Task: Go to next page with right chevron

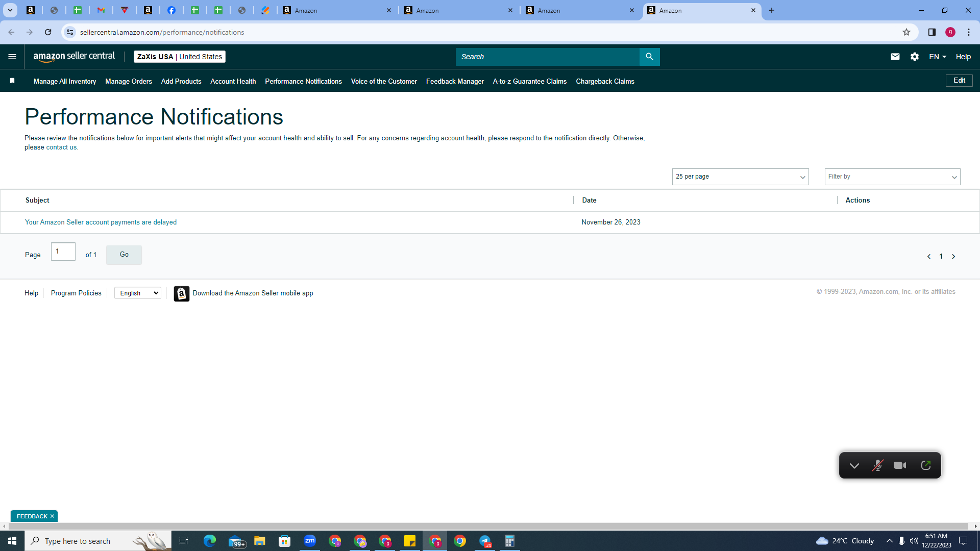Action: click(x=953, y=257)
